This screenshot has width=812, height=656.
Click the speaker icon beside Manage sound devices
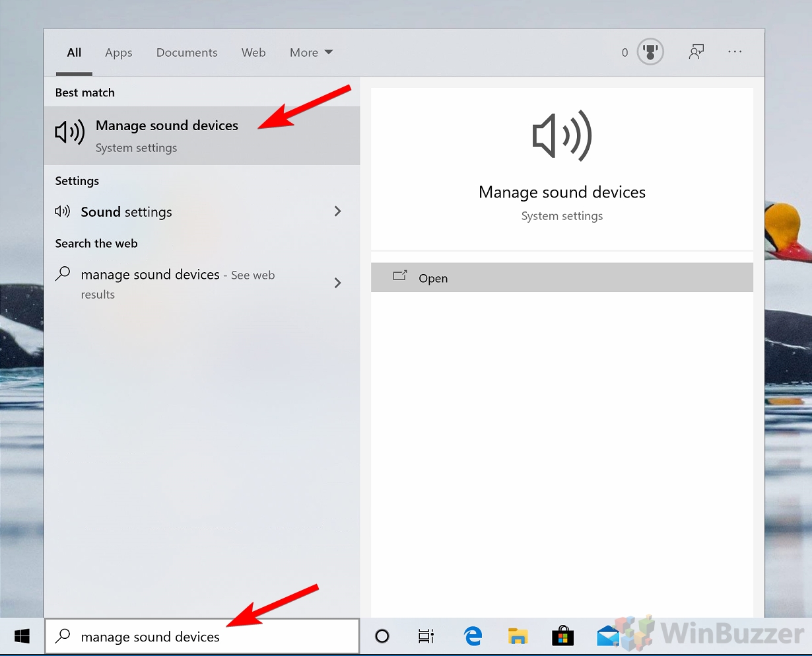click(x=69, y=132)
